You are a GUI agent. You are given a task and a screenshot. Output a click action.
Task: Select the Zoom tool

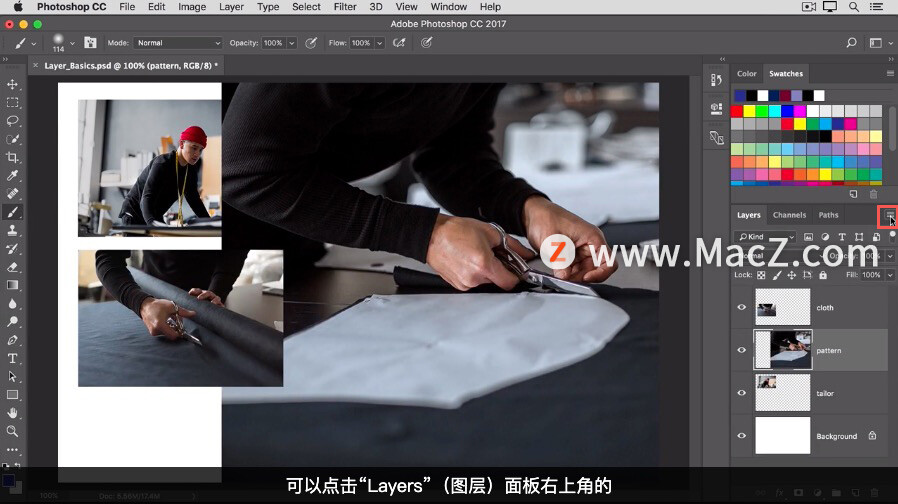(x=12, y=431)
